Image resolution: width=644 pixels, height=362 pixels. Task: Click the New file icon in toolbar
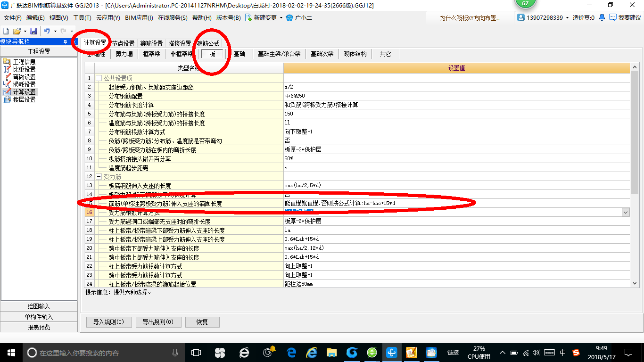pos(6,31)
